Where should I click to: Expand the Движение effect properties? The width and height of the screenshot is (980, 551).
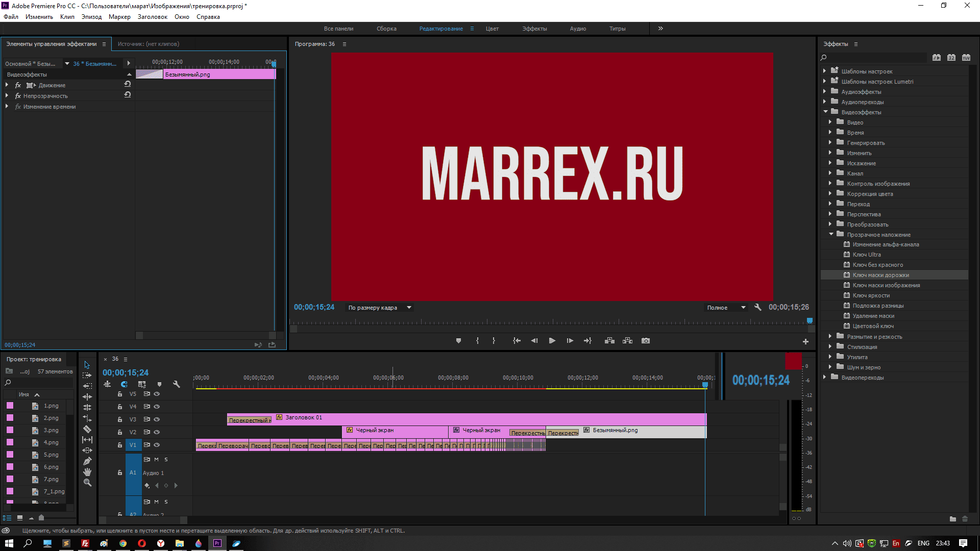7,85
